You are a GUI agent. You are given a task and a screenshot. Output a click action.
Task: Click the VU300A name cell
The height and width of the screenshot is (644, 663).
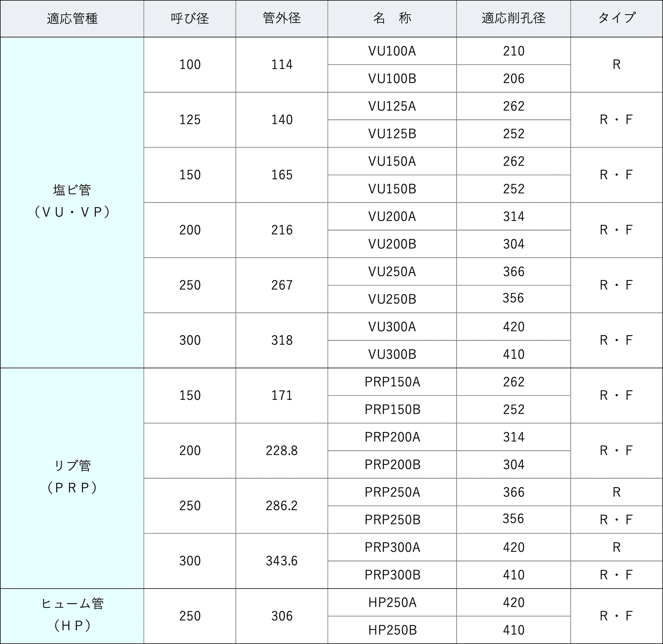(392, 327)
